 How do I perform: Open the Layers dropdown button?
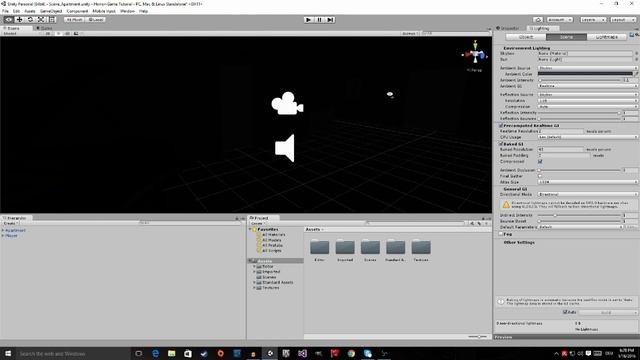point(593,20)
